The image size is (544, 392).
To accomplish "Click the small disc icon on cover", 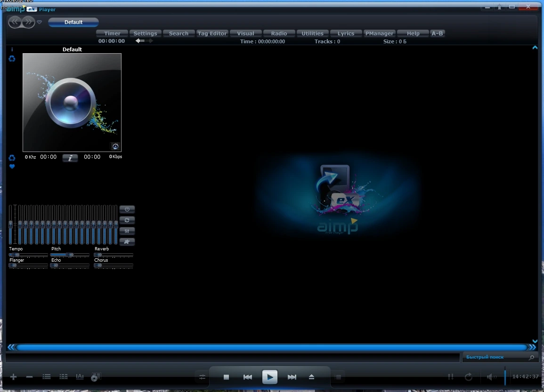I will click(115, 146).
